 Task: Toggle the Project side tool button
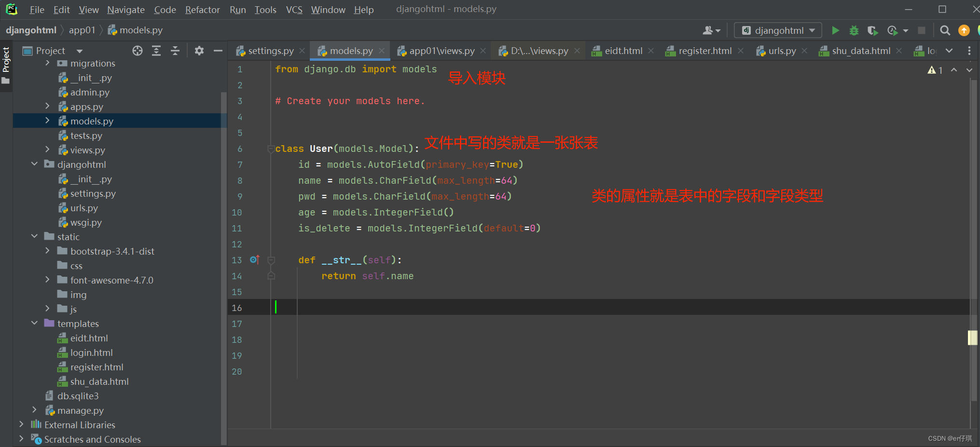pos(6,65)
